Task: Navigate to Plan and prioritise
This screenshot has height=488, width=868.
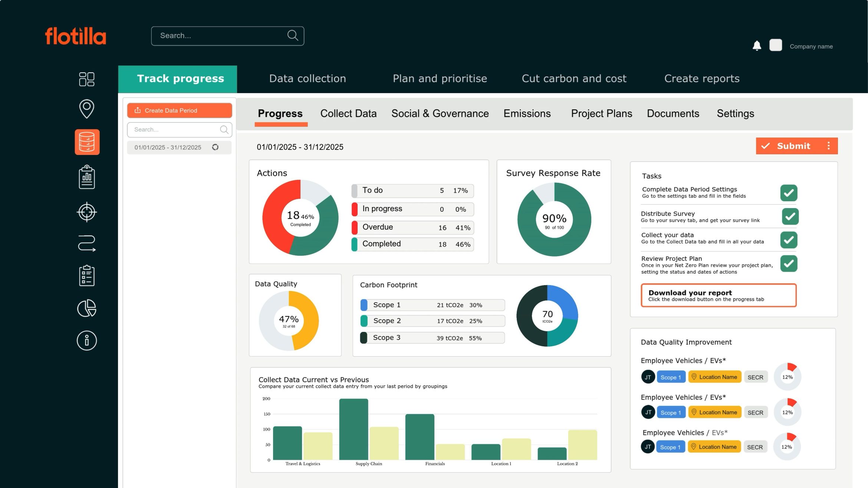Action: point(440,78)
